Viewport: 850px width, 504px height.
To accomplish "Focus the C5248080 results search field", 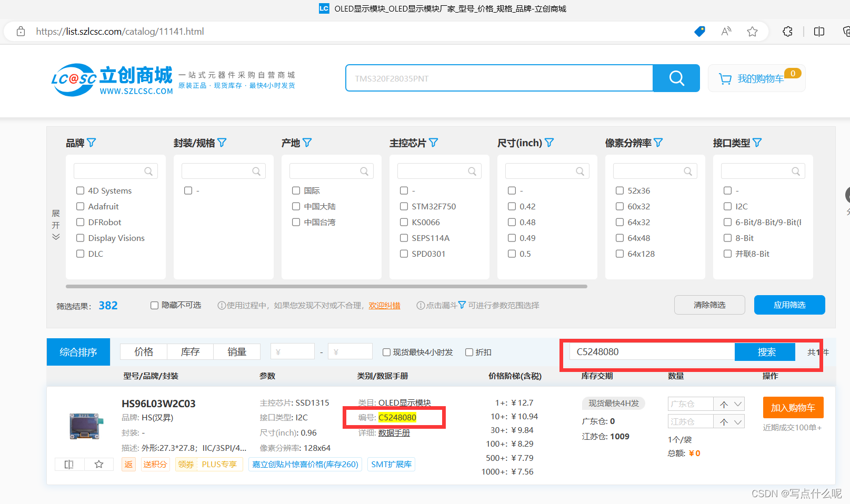I will [x=652, y=352].
